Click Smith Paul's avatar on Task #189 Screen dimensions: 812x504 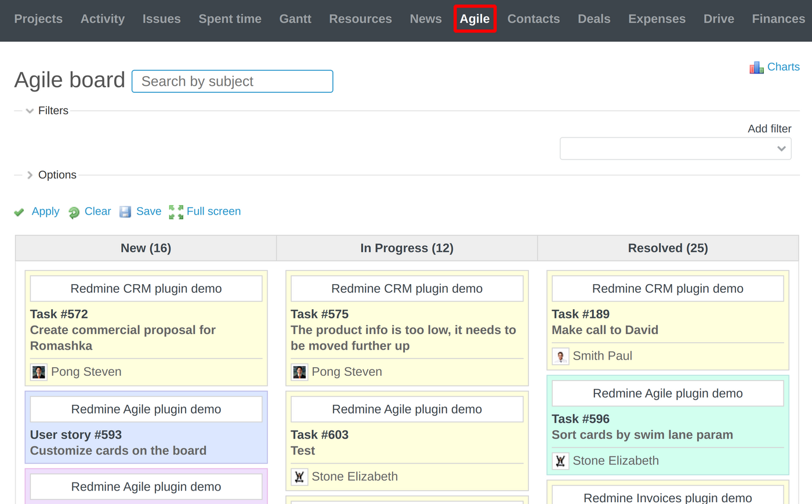tap(560, 356)
